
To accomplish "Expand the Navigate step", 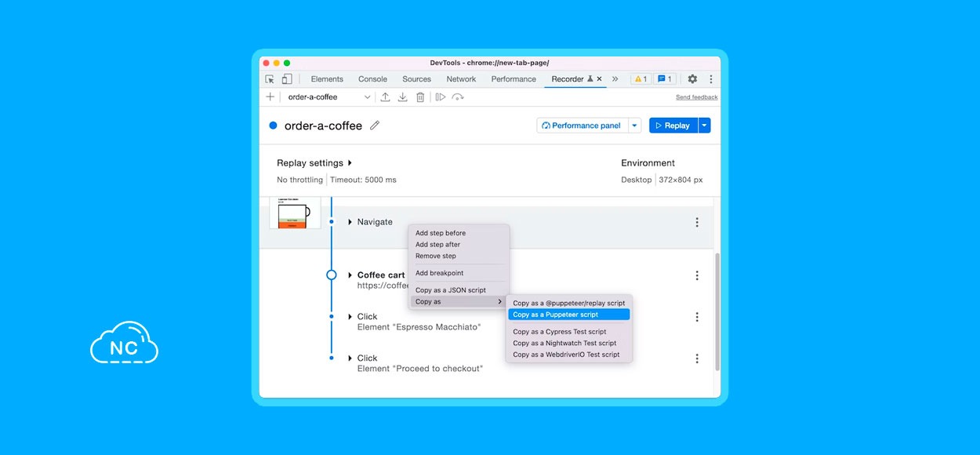I will (350, 222).
